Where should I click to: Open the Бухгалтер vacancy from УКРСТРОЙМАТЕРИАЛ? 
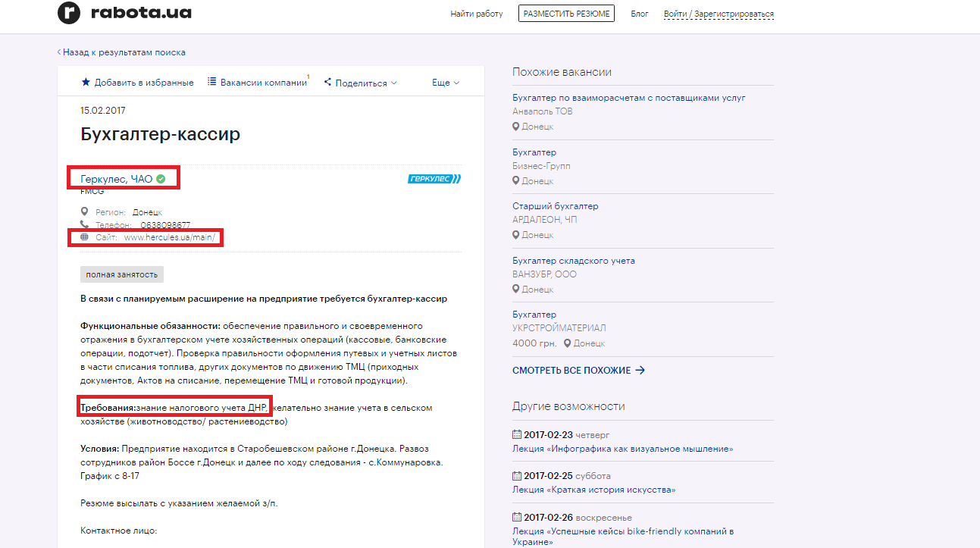click(534, 315)
